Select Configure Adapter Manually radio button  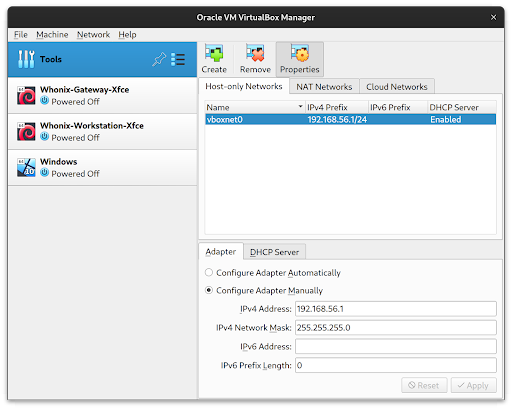click(209, 290)
